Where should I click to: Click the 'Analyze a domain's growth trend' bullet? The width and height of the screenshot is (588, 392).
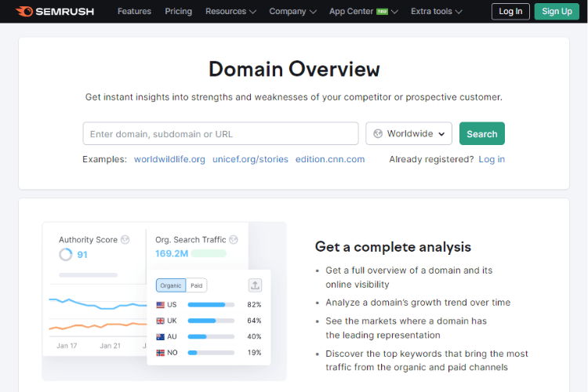click(x=418, y=303)
